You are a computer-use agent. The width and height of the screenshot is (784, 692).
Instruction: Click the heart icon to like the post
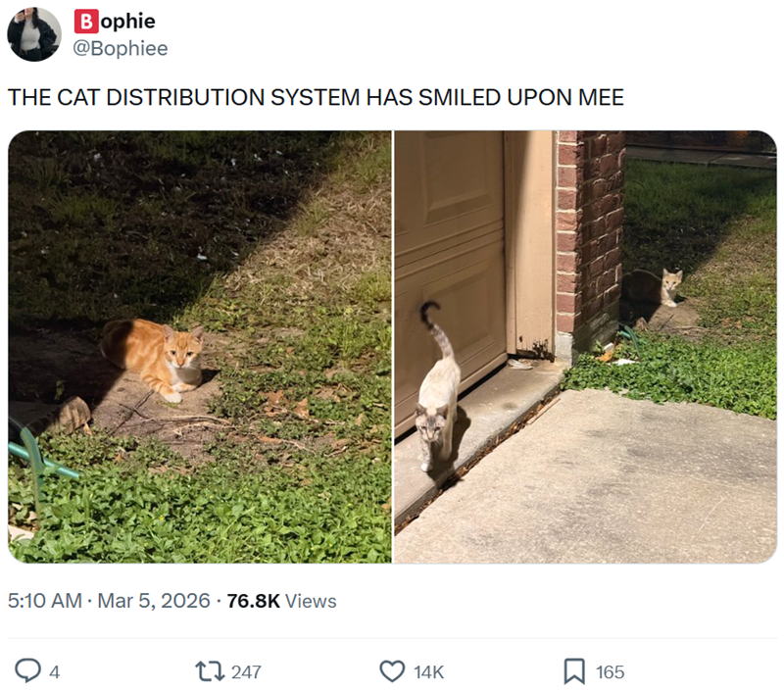[392, 672]
